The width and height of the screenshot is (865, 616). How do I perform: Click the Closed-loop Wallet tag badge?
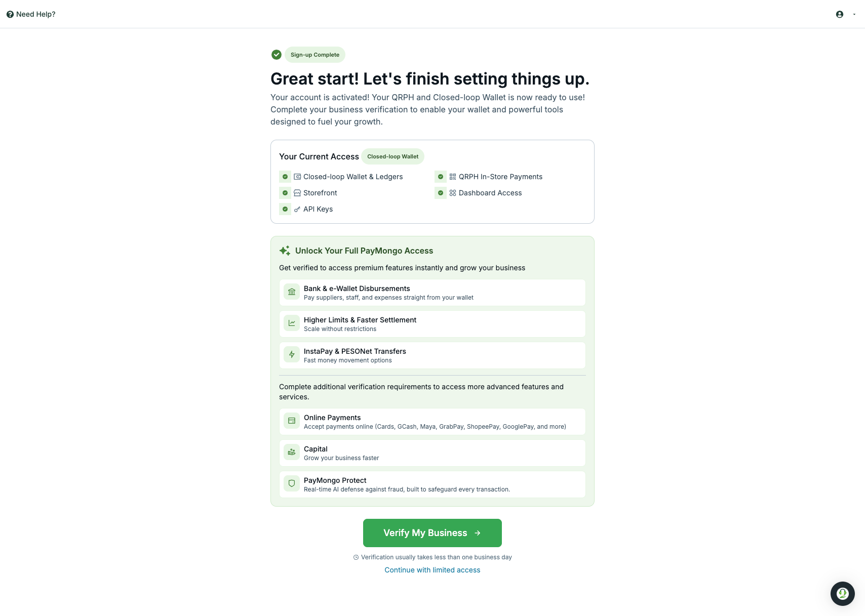(393, 156)
